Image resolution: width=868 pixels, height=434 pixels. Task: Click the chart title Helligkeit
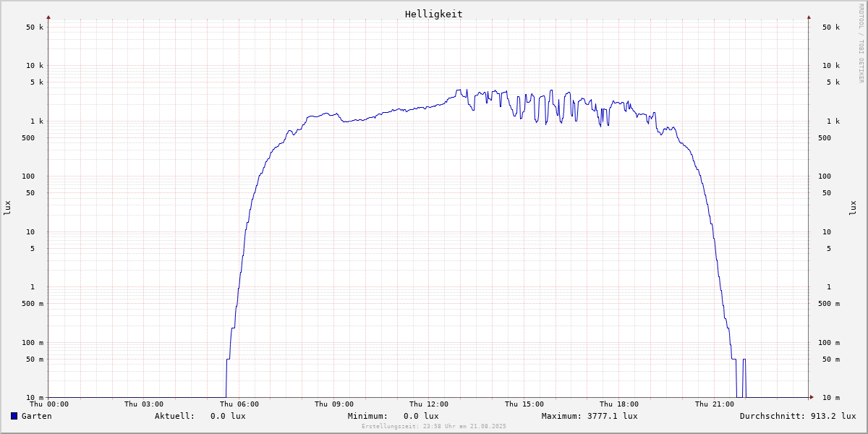434,14
